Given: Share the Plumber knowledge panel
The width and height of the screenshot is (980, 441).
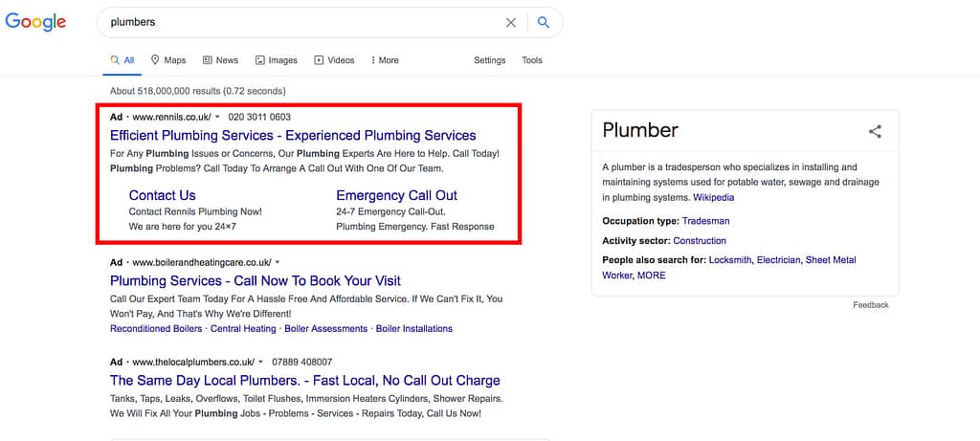Looking at the screenshot, I should pyautogui.click(x=875, y=131).
